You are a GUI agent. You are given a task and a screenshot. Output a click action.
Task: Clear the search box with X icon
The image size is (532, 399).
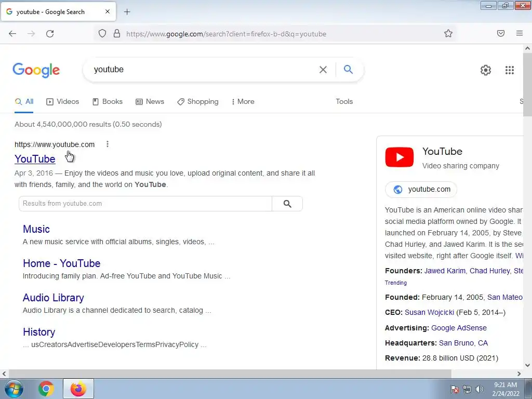[x=323, y=70]
